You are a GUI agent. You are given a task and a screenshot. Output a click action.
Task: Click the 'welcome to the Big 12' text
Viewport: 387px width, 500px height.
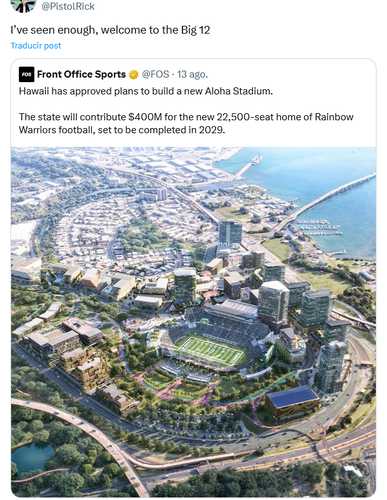[x=155, y=30]
